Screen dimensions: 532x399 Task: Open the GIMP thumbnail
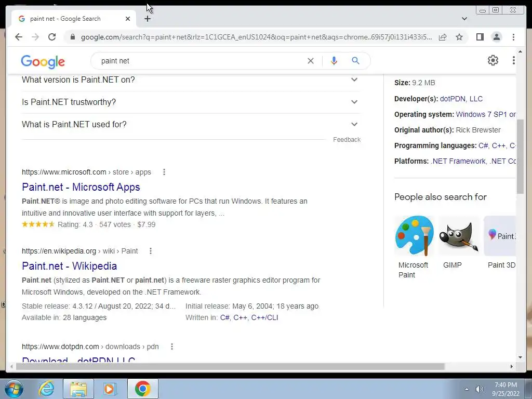pyautogui.click(x=459, y=236)
